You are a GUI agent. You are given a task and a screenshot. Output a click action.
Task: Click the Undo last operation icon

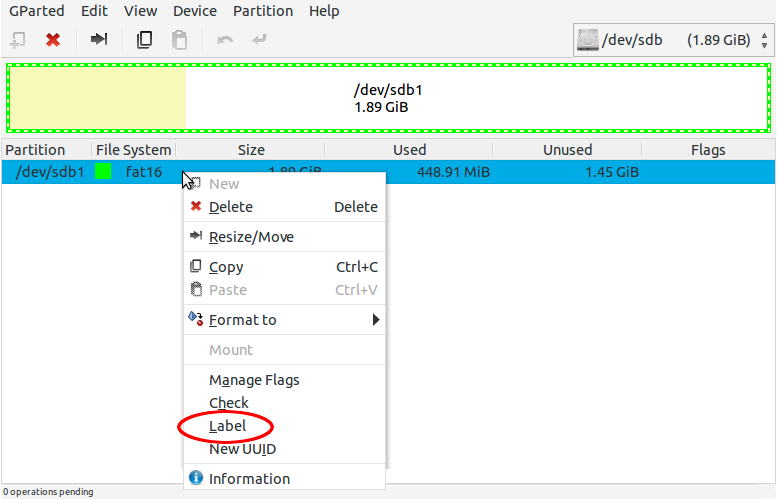[225, 40]
